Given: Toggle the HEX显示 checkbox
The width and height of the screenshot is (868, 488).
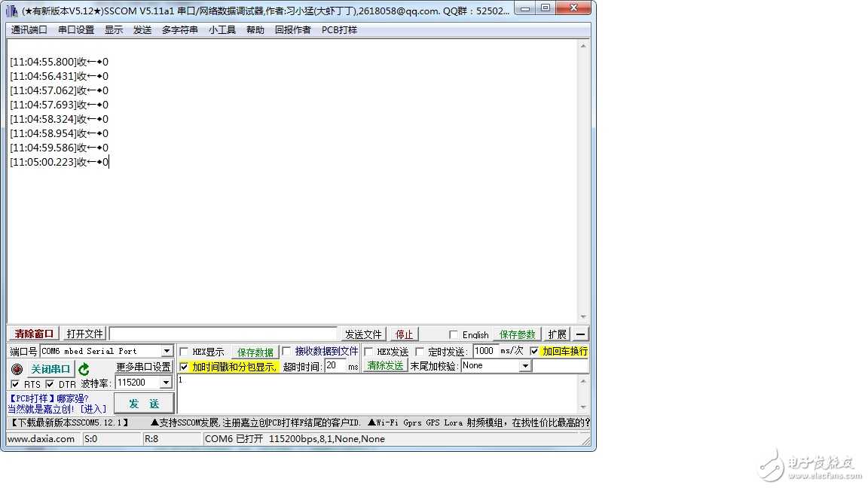Looking at the screenshot, I should [x=184, y=352].
